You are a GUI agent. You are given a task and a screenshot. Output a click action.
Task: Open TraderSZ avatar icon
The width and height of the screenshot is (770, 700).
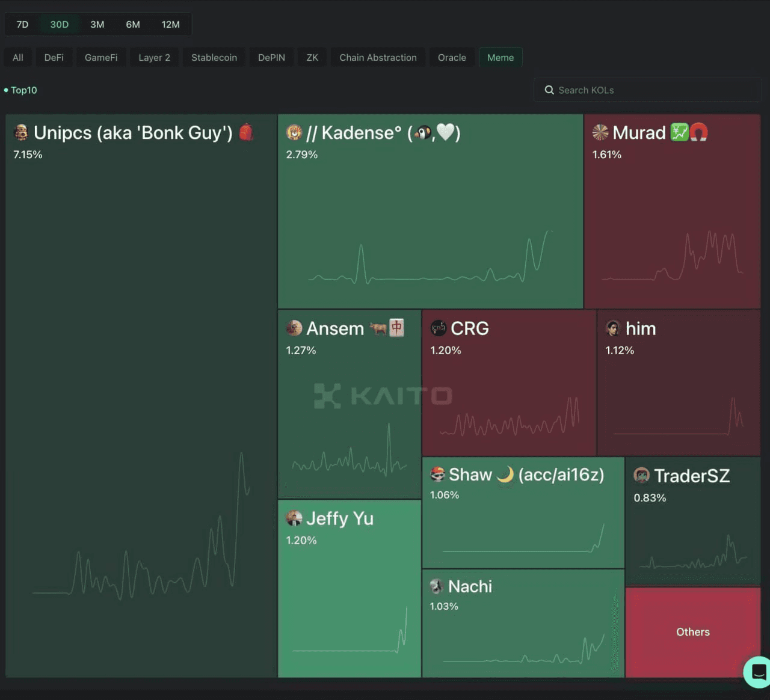click(x=642, y=475)
